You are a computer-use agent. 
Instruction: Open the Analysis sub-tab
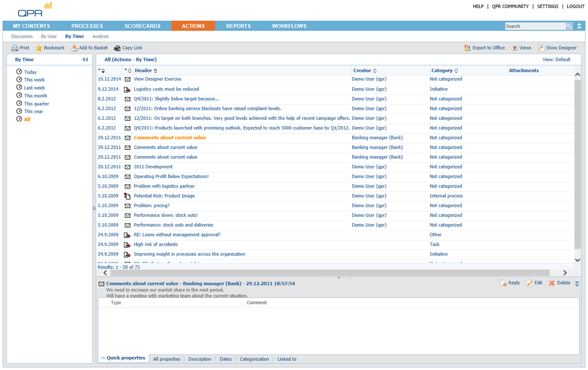point(100,37)
